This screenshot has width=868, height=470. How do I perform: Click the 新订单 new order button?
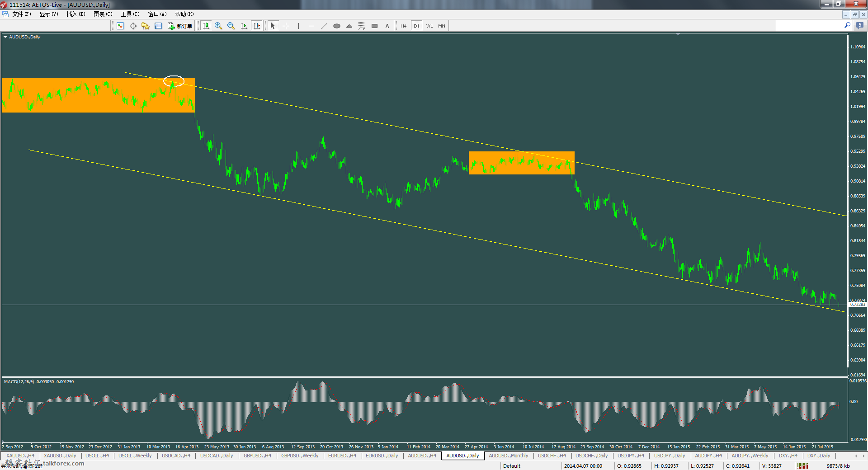[x=180, y=26]
